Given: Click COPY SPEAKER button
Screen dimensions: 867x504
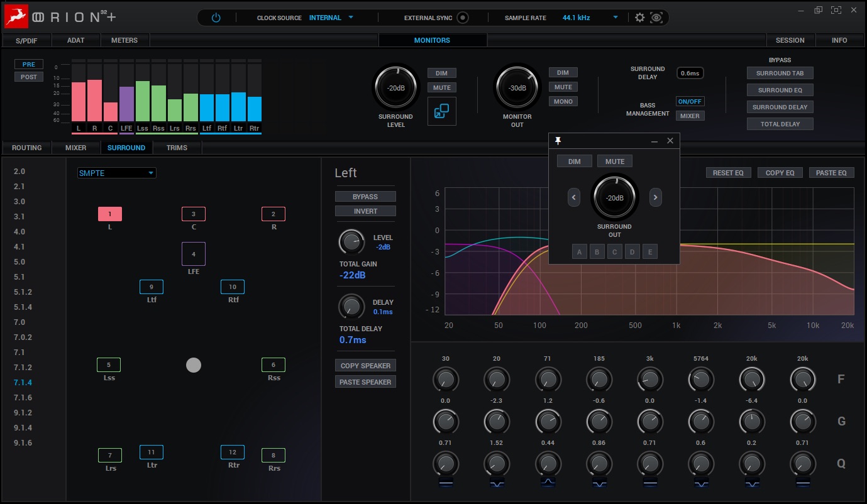Looking at the screenshot, I should [x=365, y=366].
